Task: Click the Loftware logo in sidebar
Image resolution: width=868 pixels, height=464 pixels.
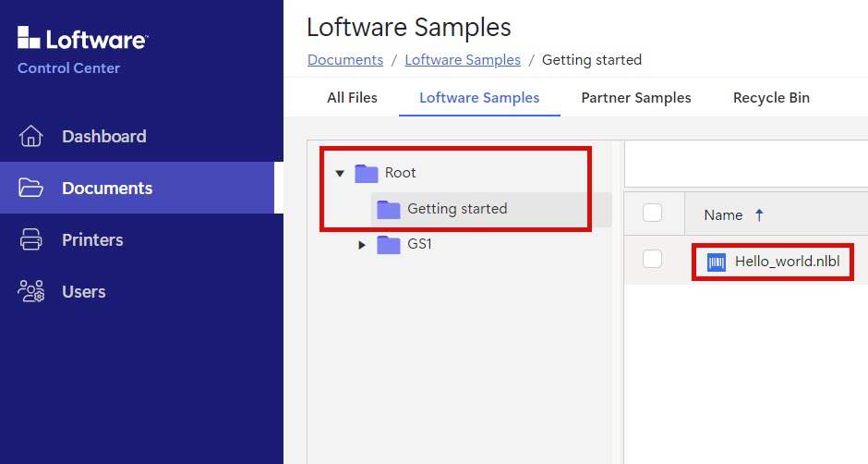Action: click(82, 39)
